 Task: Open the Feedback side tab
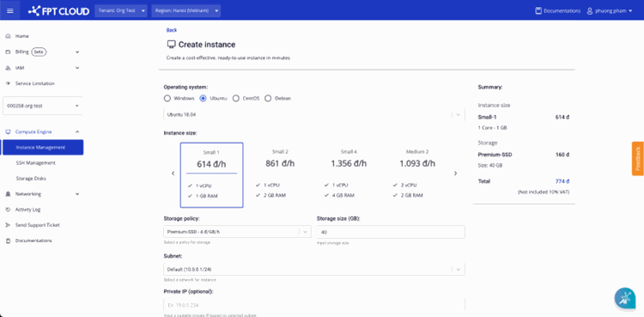(x=638, y=158)
